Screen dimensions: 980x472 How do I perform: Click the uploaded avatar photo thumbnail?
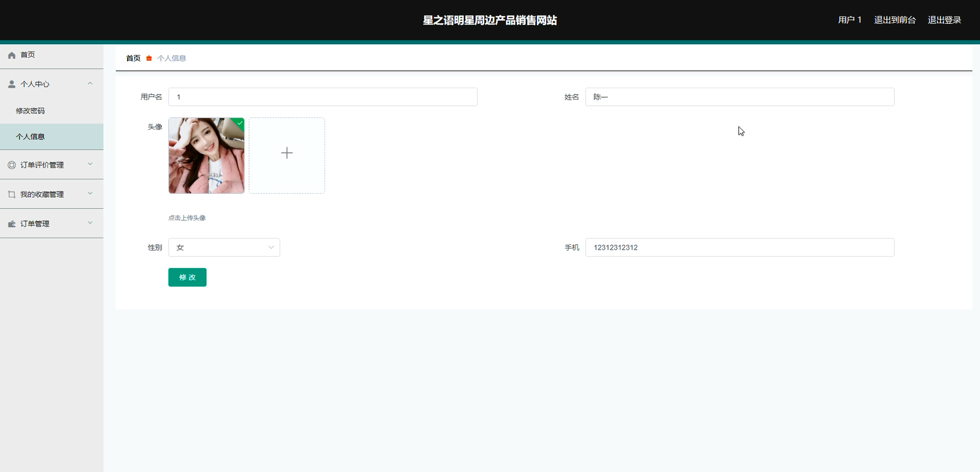click(x=206, y=156)
